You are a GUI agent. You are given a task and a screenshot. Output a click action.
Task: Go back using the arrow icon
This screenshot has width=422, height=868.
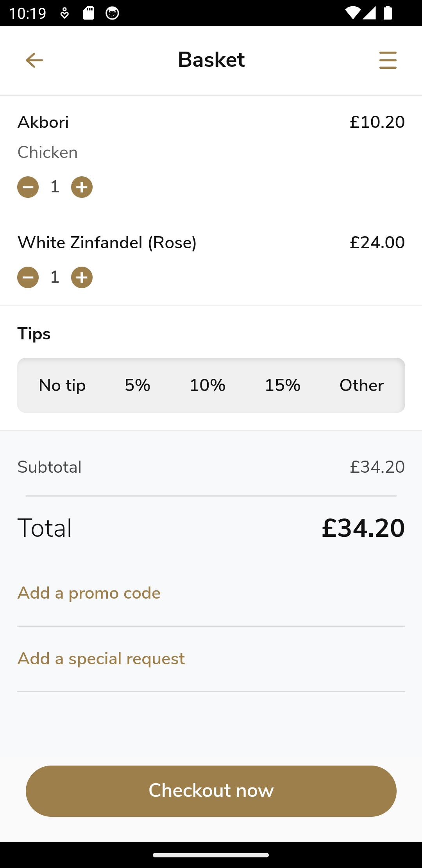point(34,60)
